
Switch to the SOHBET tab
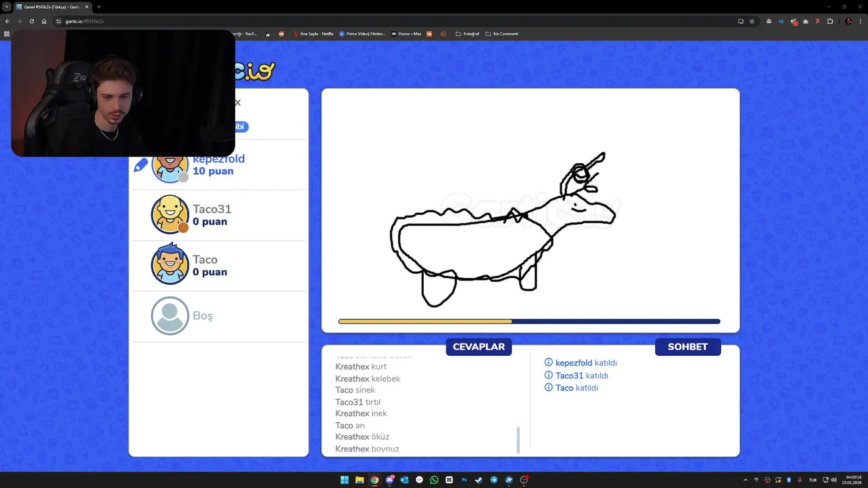coord(688,346)
